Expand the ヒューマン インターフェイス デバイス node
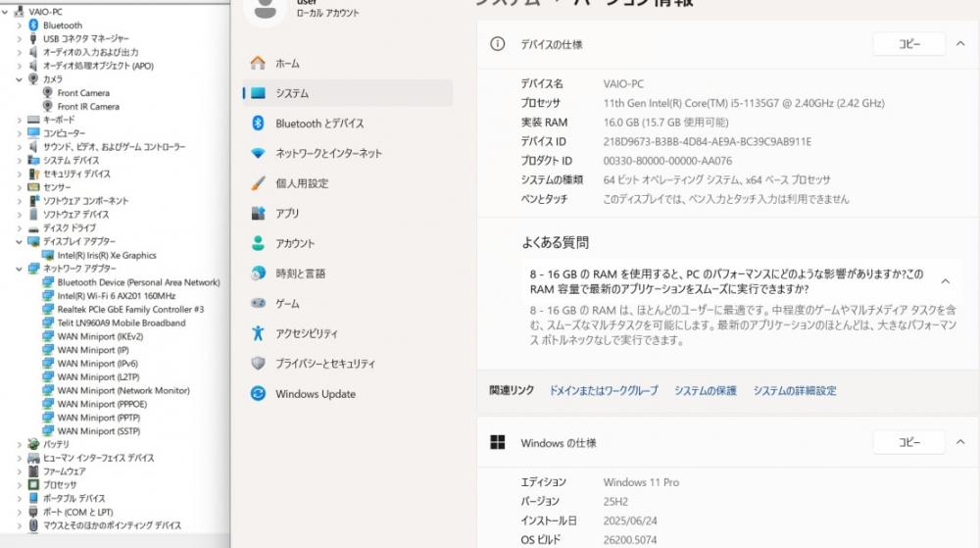 [19, 458]
